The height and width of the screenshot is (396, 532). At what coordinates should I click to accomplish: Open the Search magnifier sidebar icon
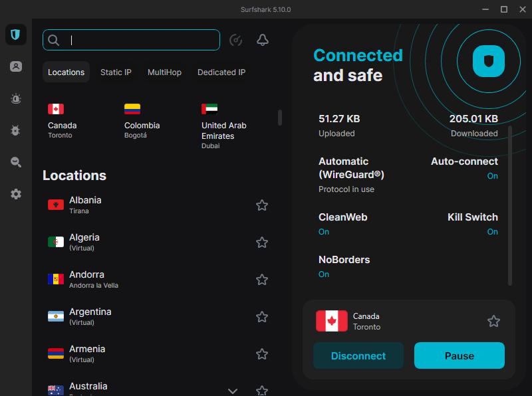[x=15, y=162]
